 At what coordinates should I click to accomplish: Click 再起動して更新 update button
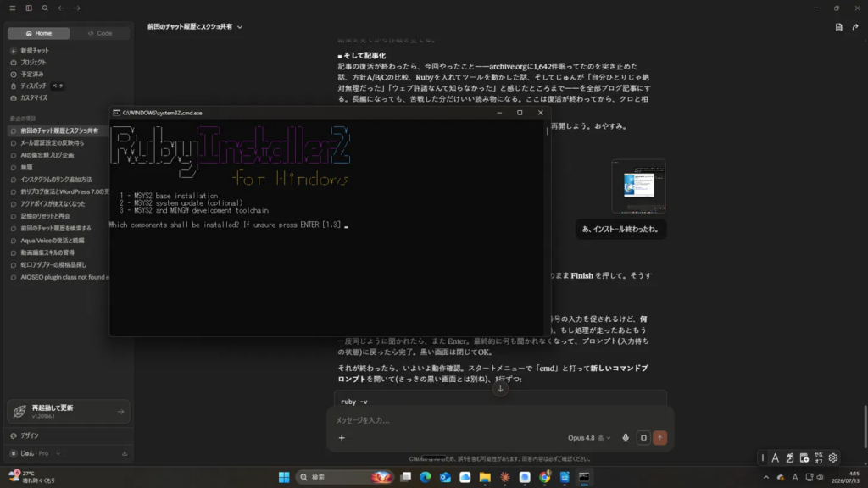pos(69,411)
